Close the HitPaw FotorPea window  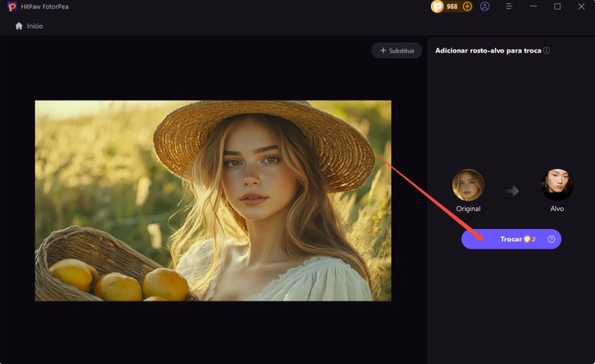click(581, 6)
